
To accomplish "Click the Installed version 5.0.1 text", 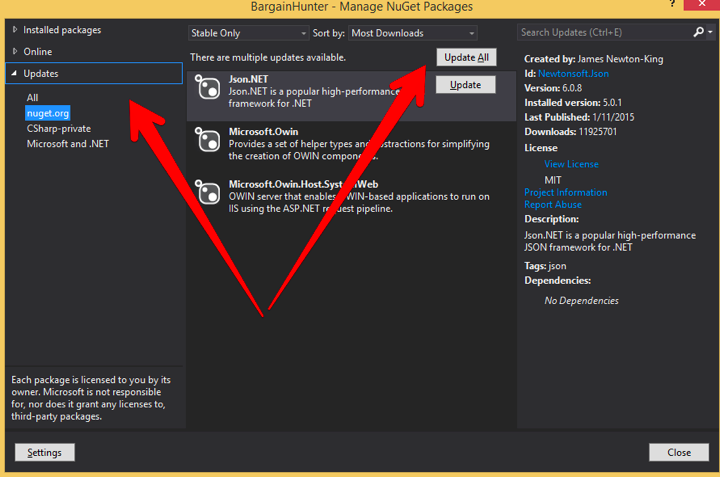I will tap(573, 102).
